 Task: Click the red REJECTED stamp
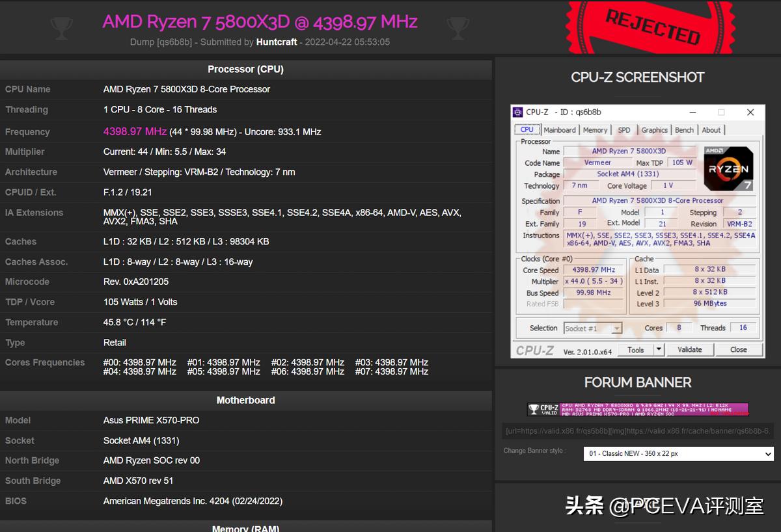(650, 27)
